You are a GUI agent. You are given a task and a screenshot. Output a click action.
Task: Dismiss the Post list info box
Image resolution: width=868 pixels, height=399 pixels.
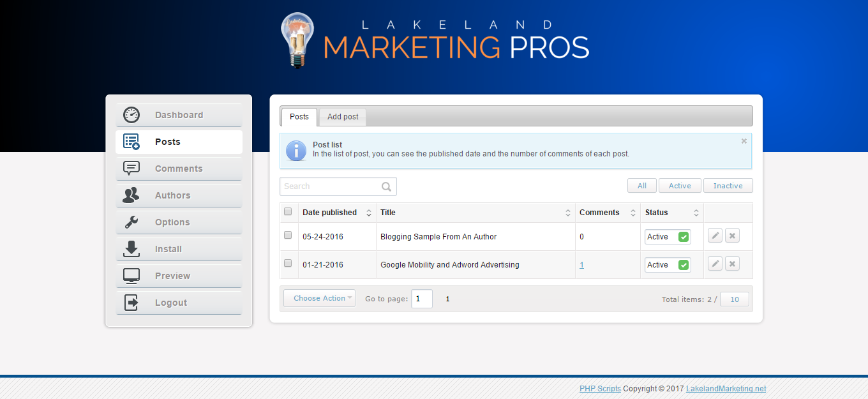pos(744,141)
